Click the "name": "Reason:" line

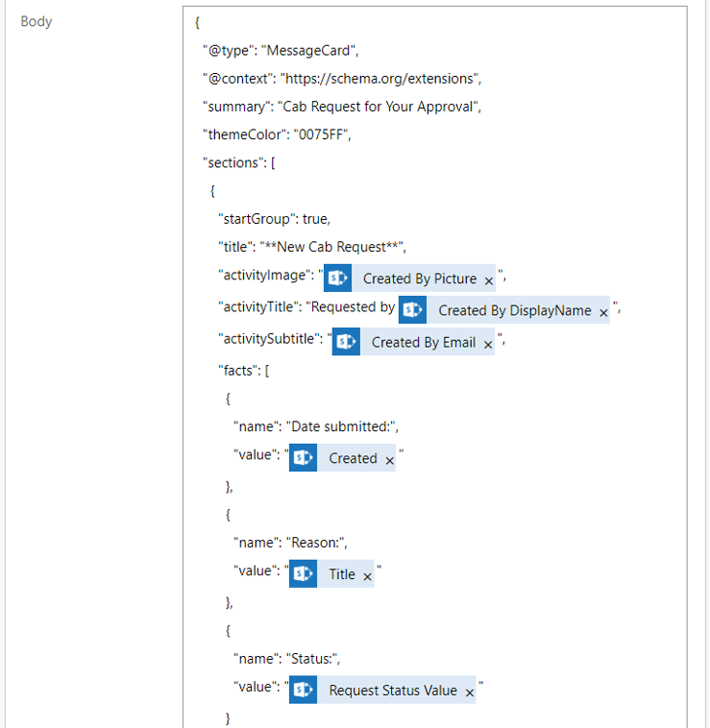coord(290,543)
